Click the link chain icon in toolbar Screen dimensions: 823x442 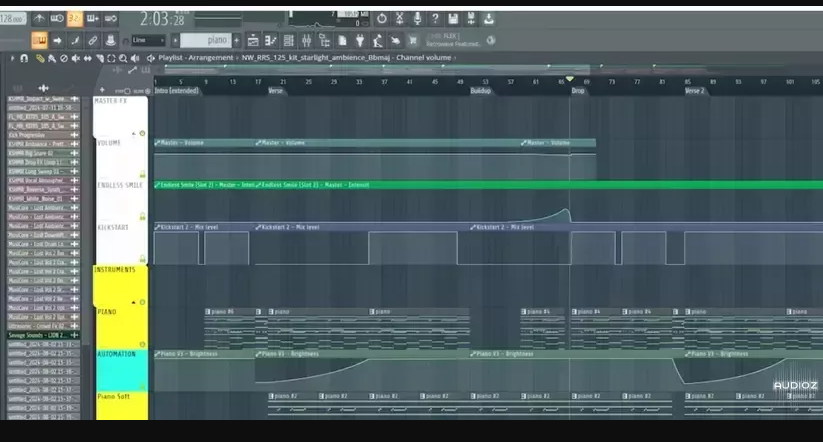point(92,40)
